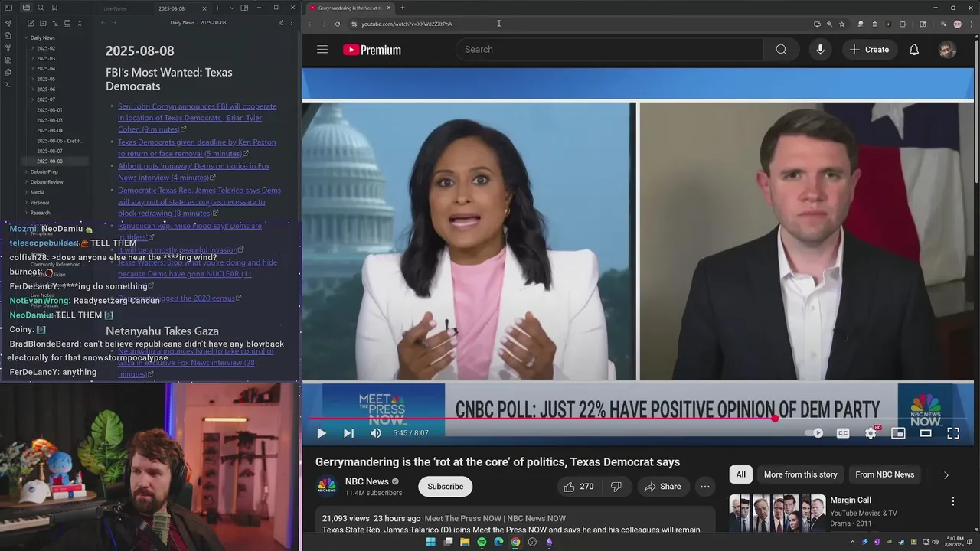
Task: Switch to Live Notes tab in Obsidian
Action: pyautogui.click(x=116, y=8)
